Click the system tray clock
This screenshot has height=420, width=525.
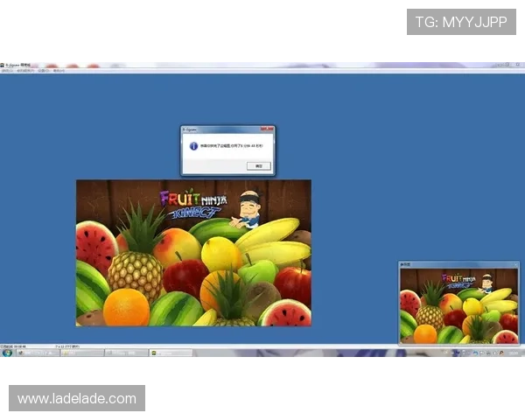coord(514,353)
